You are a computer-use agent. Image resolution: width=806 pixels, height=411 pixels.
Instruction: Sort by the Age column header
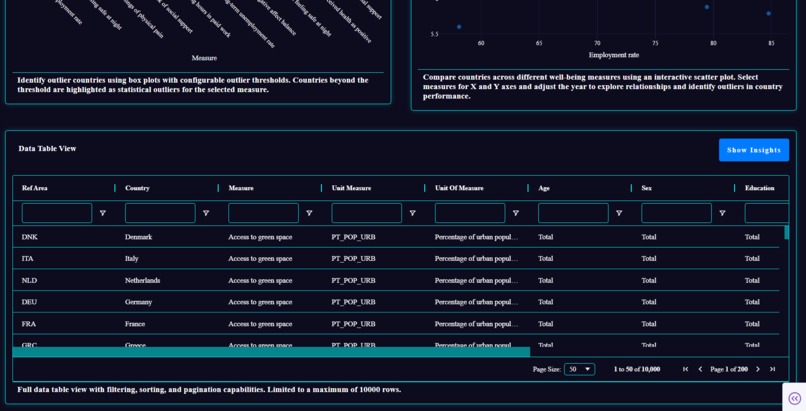pyautogui.click(x=544, y=188)
